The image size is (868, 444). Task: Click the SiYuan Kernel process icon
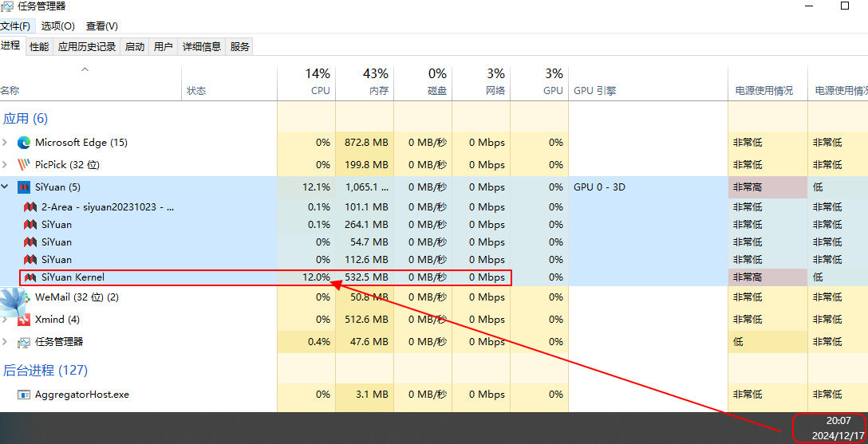30,277
